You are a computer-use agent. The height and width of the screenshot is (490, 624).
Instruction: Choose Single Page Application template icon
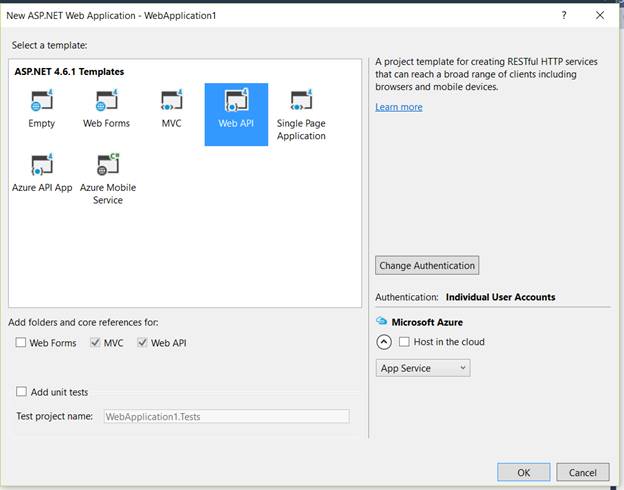(x=301, y=103)
